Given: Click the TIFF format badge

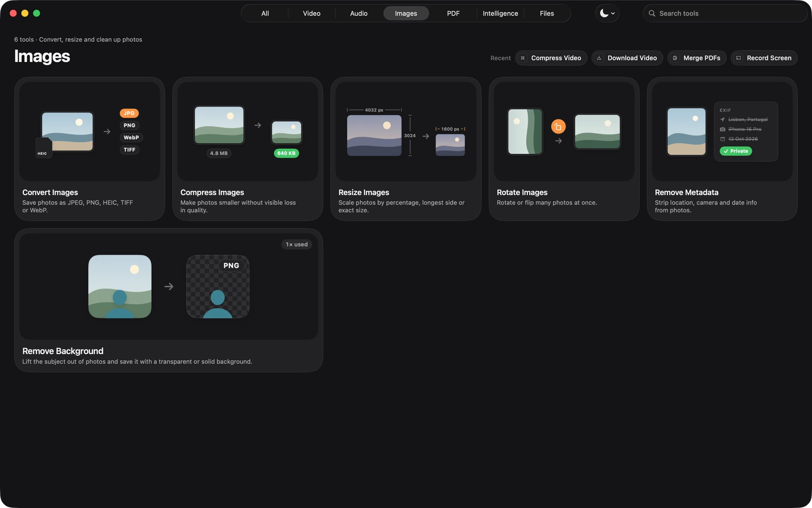Looking at the screenshot, I should (x=129, y=150).
